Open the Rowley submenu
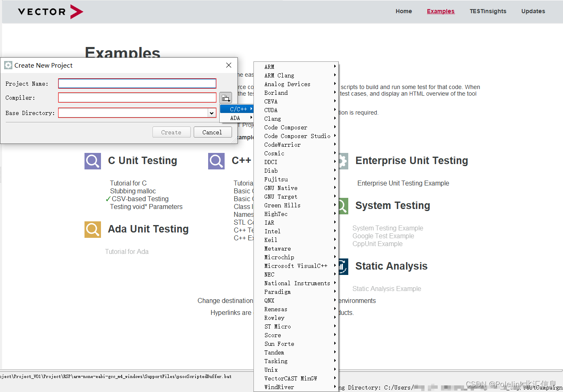This screenshot has height=392, width=563. click(x=296, y=318)
